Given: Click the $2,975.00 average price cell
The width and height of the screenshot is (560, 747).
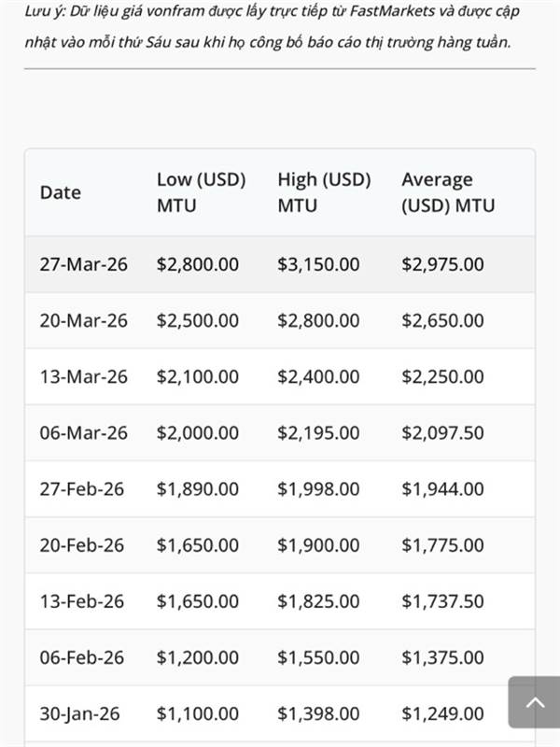Looking at the screenshot, I should click(x=442, y=264).
